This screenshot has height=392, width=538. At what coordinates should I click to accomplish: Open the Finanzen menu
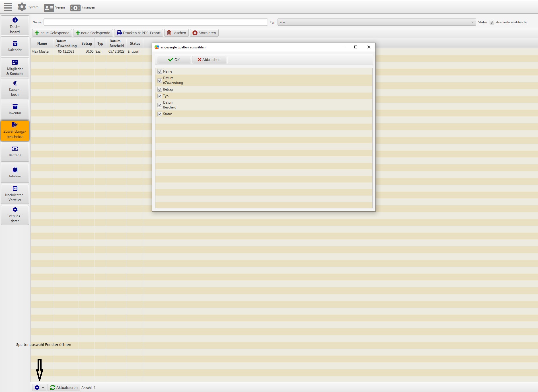83,7
